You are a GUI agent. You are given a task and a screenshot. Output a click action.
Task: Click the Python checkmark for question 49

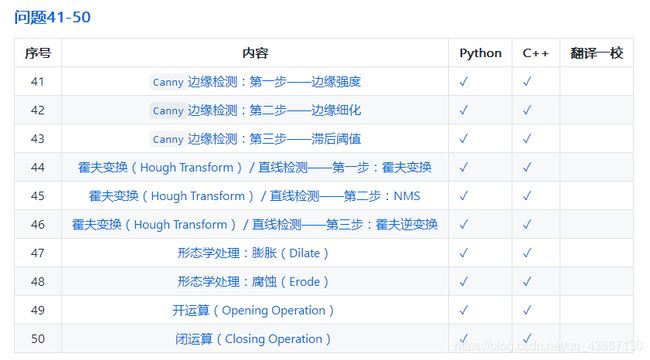pos(463,310)
